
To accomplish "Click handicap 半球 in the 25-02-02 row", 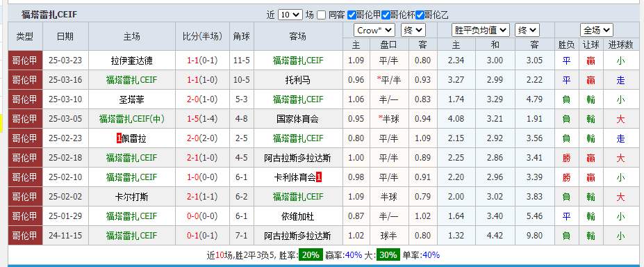I will point(389,197).
